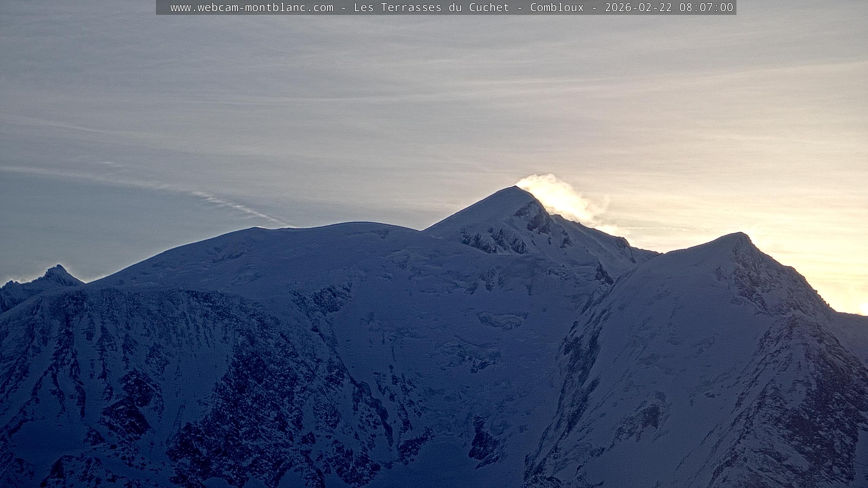Click the small jagged rocky peak at far left

coord(58,268)
